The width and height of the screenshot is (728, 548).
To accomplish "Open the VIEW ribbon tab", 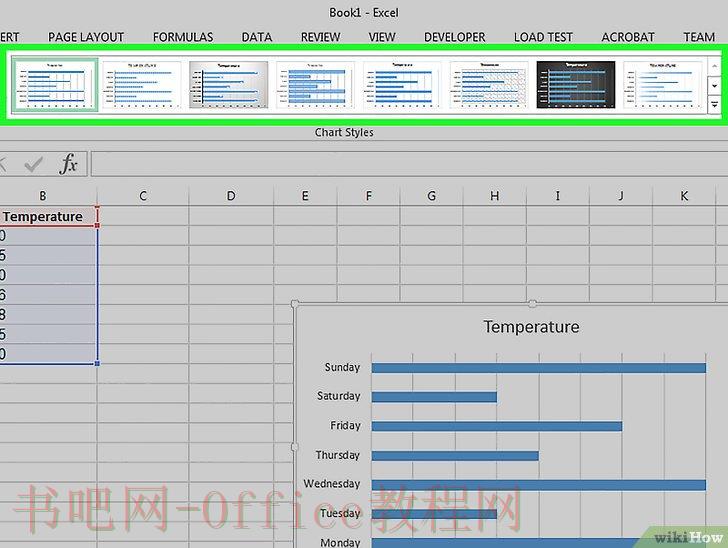I will pyautogui.click(x=382, y=37).
